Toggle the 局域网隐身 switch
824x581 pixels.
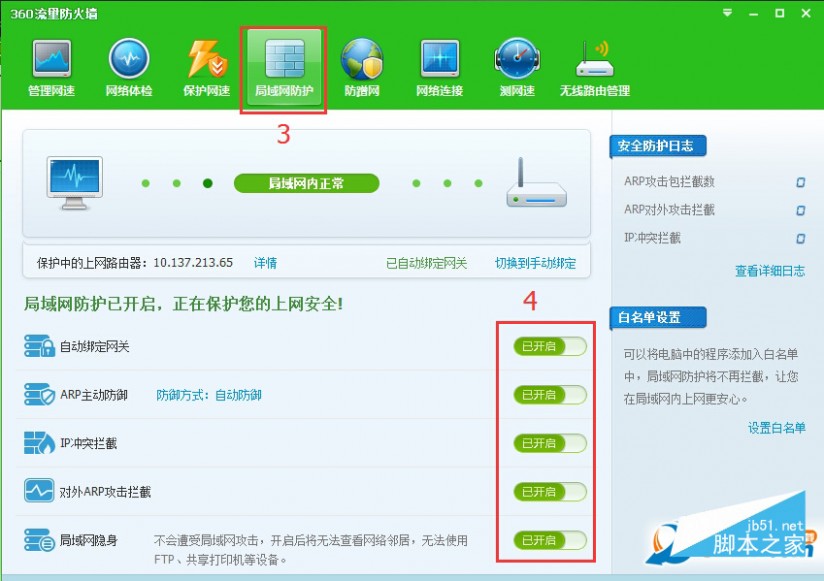550,540
